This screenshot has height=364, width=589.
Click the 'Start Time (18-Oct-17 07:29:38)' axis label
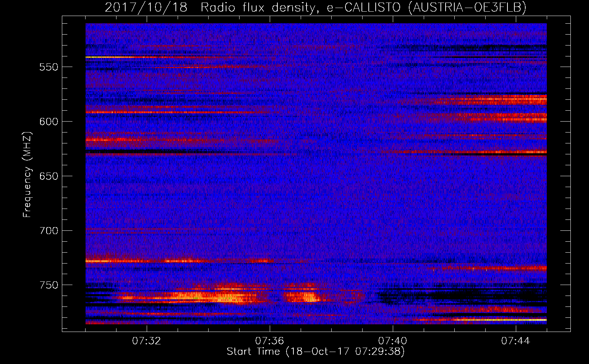tap(316, 352)
